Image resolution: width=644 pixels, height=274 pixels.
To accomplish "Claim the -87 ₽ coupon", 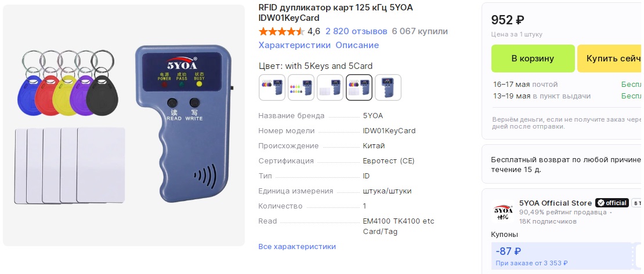I will click(561, 256).
